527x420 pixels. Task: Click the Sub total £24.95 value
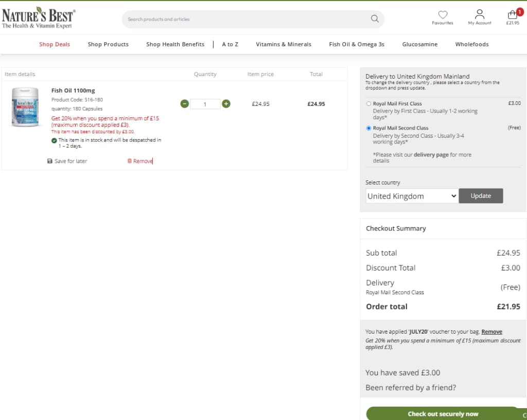click(x=508, y=253)
